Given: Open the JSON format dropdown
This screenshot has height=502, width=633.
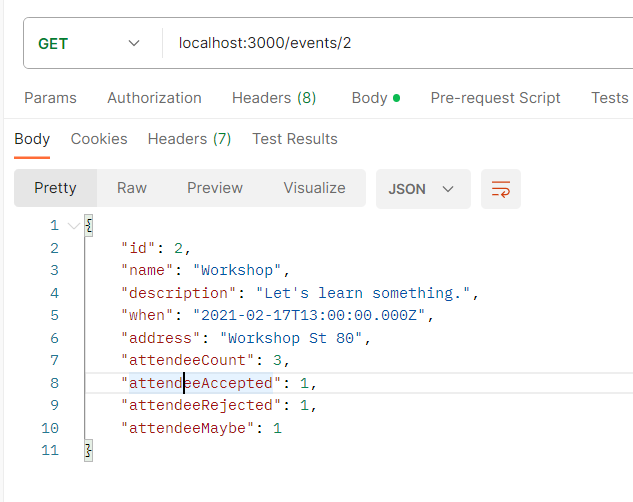Looking at the screenshot, I should (x=422, y=189).
